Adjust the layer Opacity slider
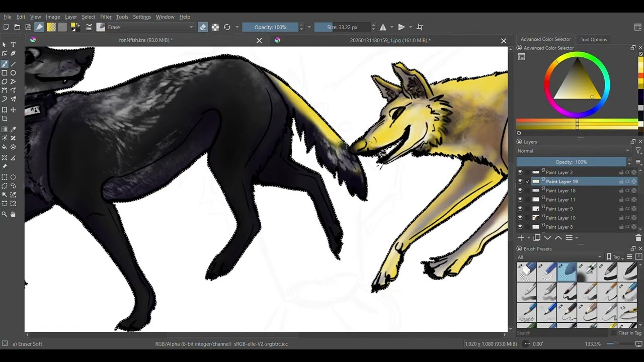The image size is (644, 362). click(x=571, y=162)
